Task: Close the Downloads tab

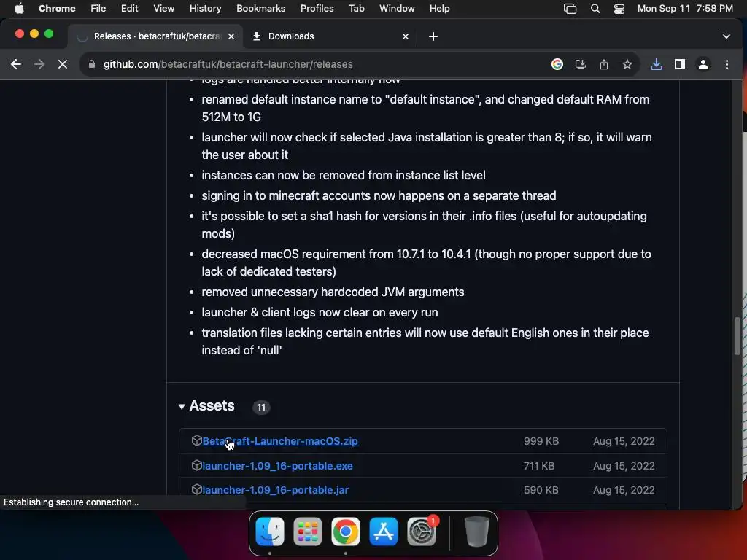Action: (406, 36)
